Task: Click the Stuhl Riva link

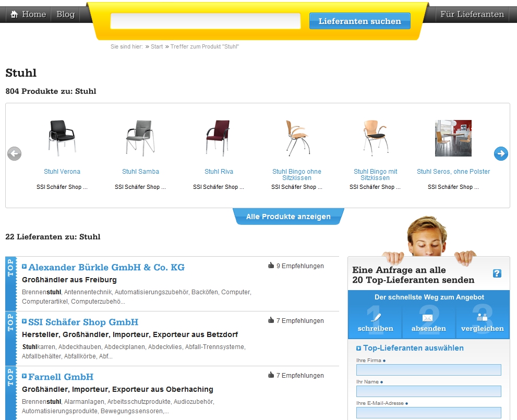Action: 219,172
